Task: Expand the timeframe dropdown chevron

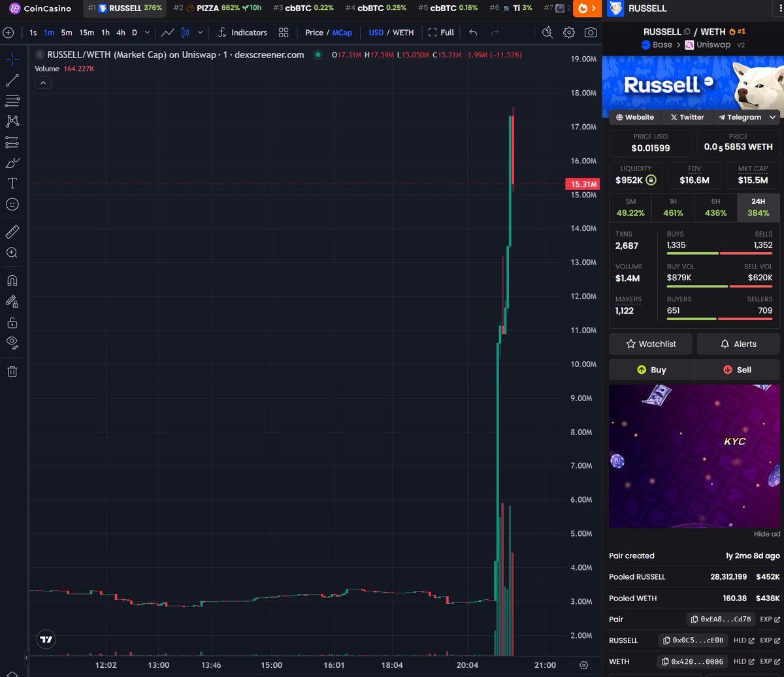Action: point(147,32)
